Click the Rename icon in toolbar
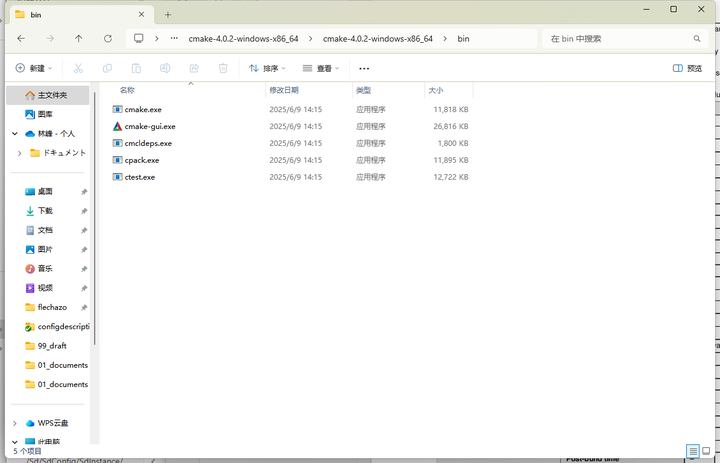Screen dimensions: 720x463 point(165,68)
